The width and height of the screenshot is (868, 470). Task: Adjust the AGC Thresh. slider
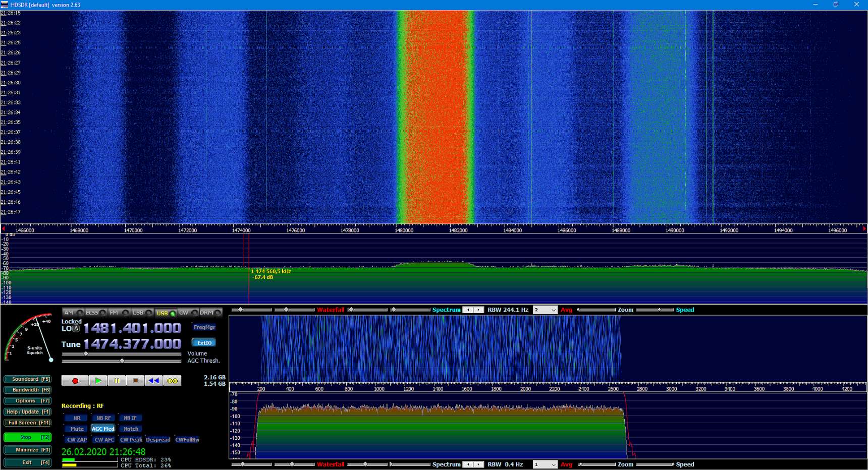click(122, 361)
